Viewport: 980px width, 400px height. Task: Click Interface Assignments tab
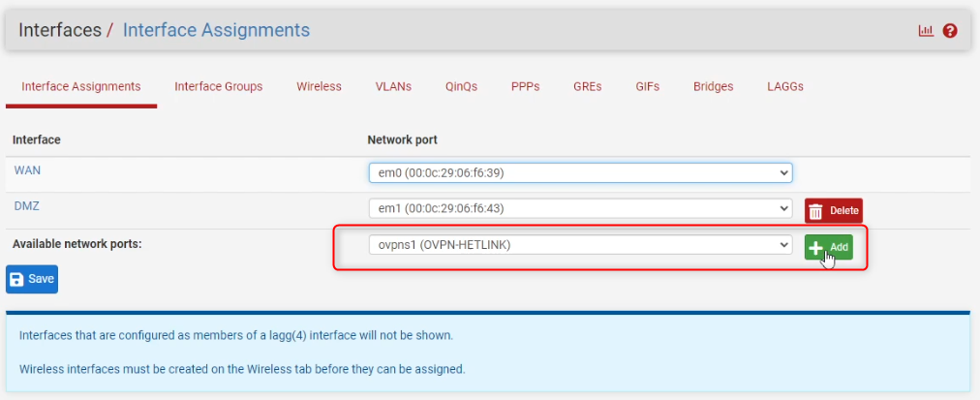pyautogui.click(x=81, y=86)
